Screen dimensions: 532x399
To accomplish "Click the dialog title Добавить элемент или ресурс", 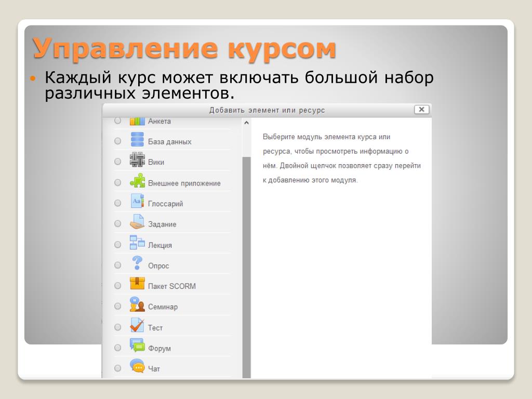I will pyautogui.click(x=267, y=110).
